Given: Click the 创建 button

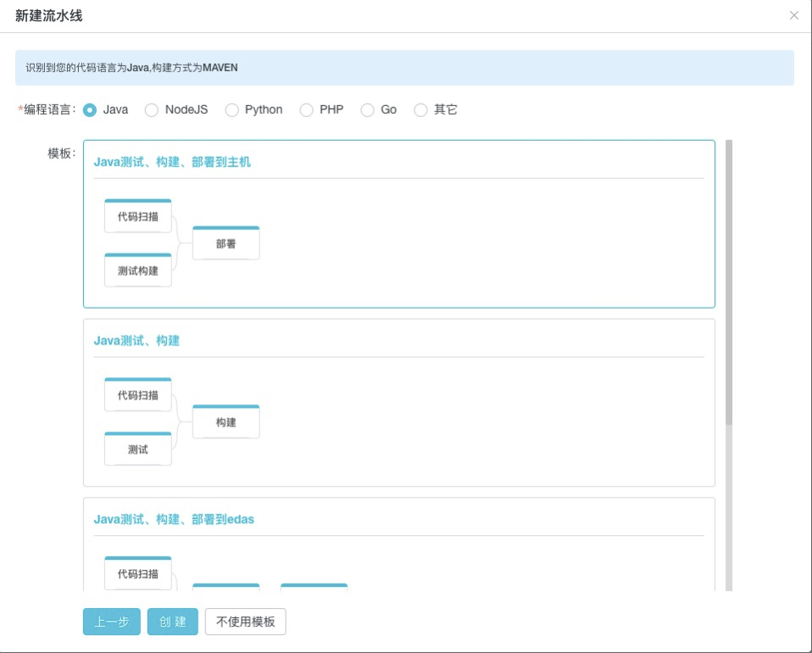Looking at the screenshot, I should [x=172, y=622].
